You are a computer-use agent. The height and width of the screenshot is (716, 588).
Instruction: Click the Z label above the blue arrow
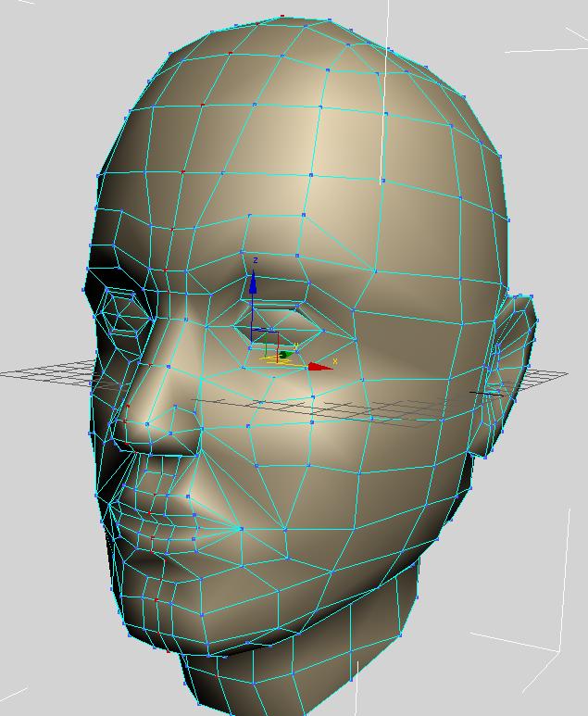tap(256, 261)
